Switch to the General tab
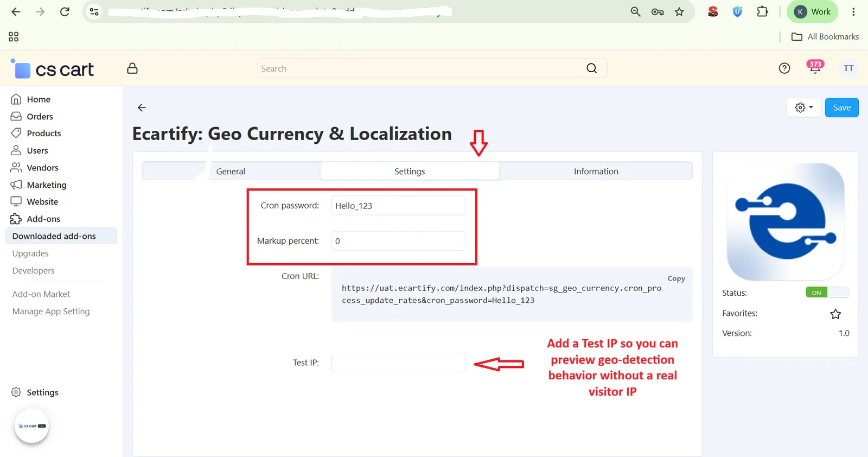The height and width of the screenshot is (457, 868). click(x=231, y=171)
